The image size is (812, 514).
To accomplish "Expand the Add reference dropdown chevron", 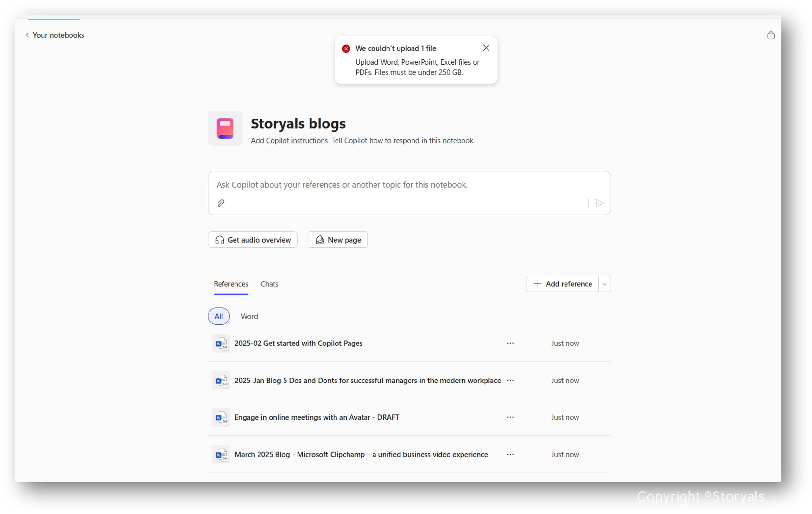I will (x=604, y=284).
